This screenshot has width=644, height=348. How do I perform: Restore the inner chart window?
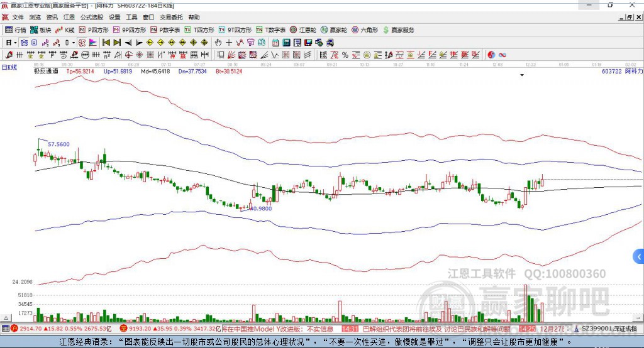point(630,17)
